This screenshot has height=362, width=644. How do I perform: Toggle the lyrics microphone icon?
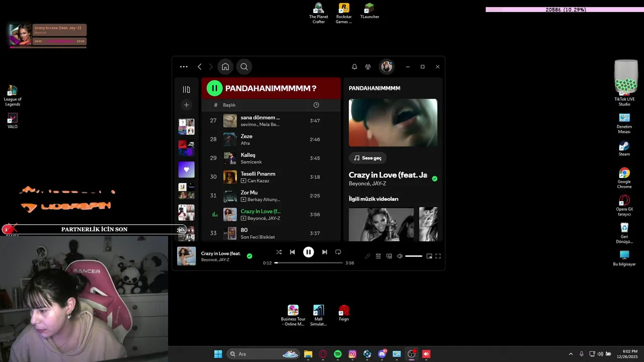click(368, 256)
